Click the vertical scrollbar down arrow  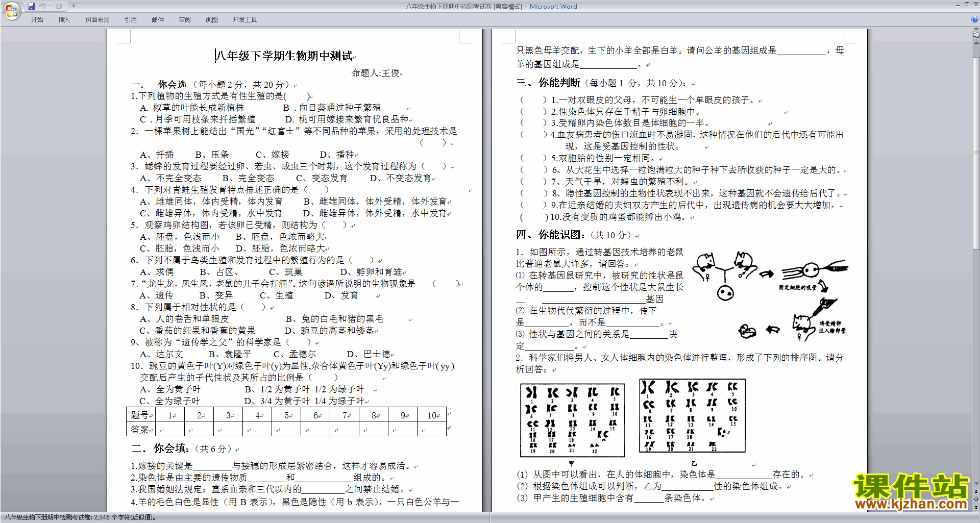click(976, 483)
